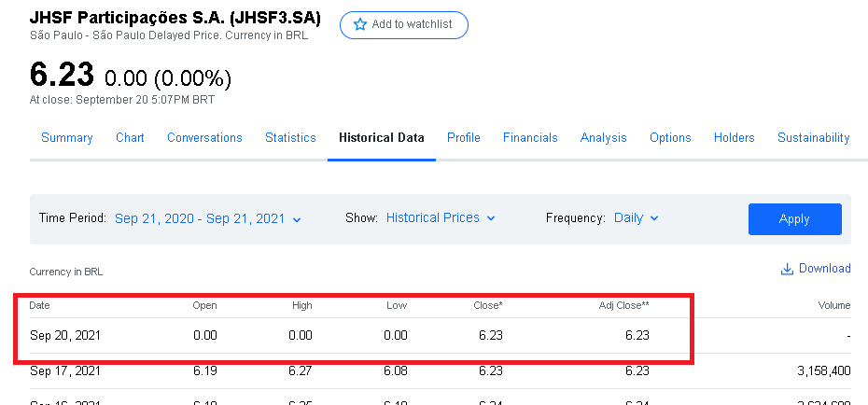Click Sep 17, 2021 High value 6.27
This screenshot has height=405, width=868.
[300, 370]
